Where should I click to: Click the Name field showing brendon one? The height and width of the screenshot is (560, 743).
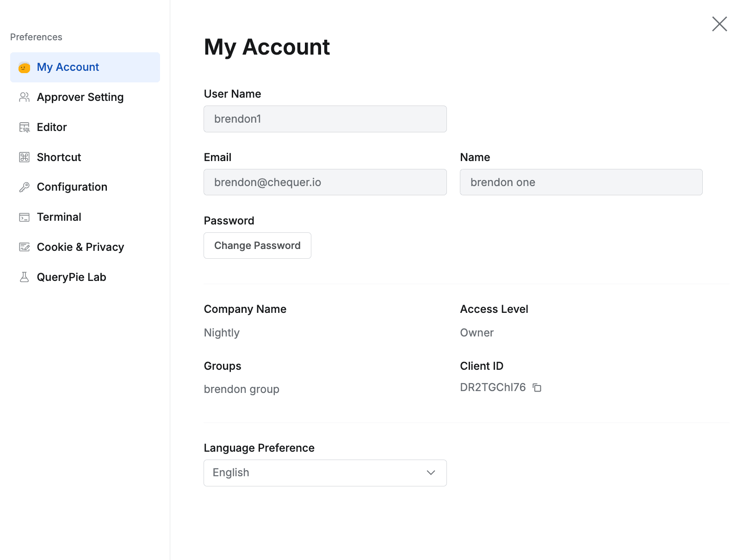(x=581, y=182)
